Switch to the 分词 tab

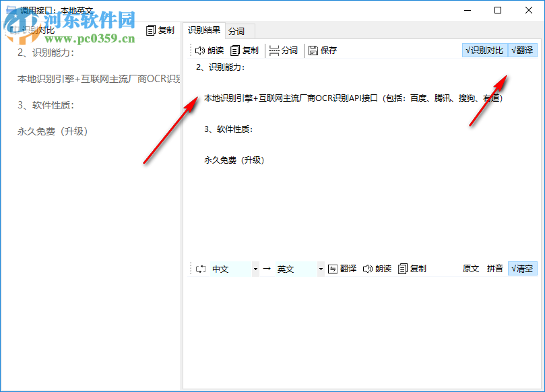(238, 30)
